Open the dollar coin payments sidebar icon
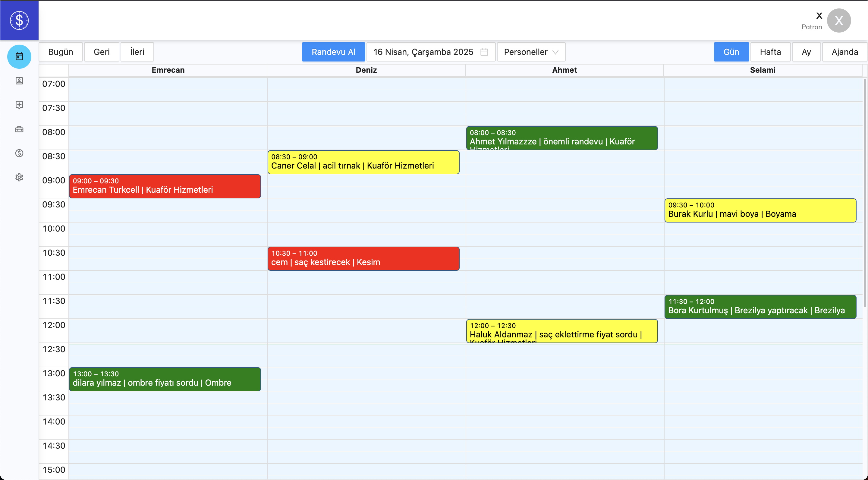Image resolution: width=868 pixels, height=480 pixels. [x=19, y=153]
